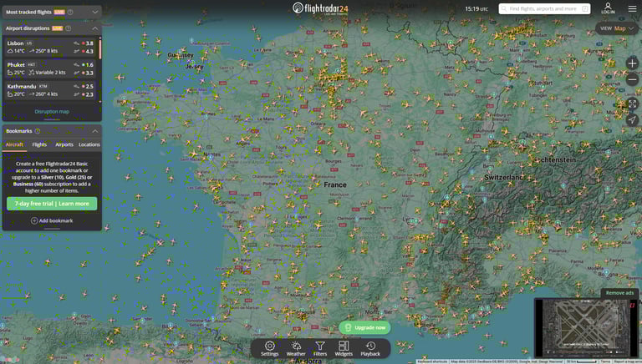642x364 pixels.
Task: Select the Airports bookmarks tab
Action: click(64, 144)
